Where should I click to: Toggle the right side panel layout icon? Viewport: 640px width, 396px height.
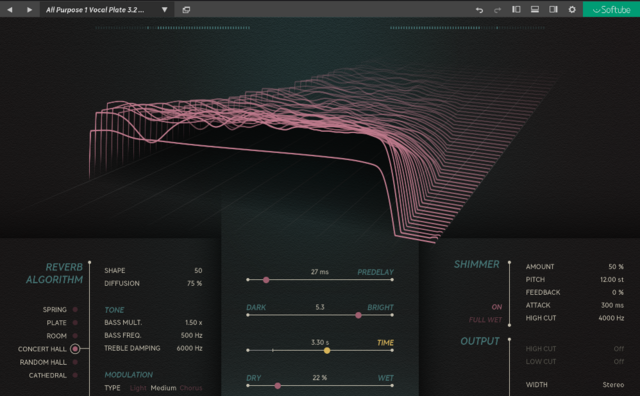click(553, 9)
